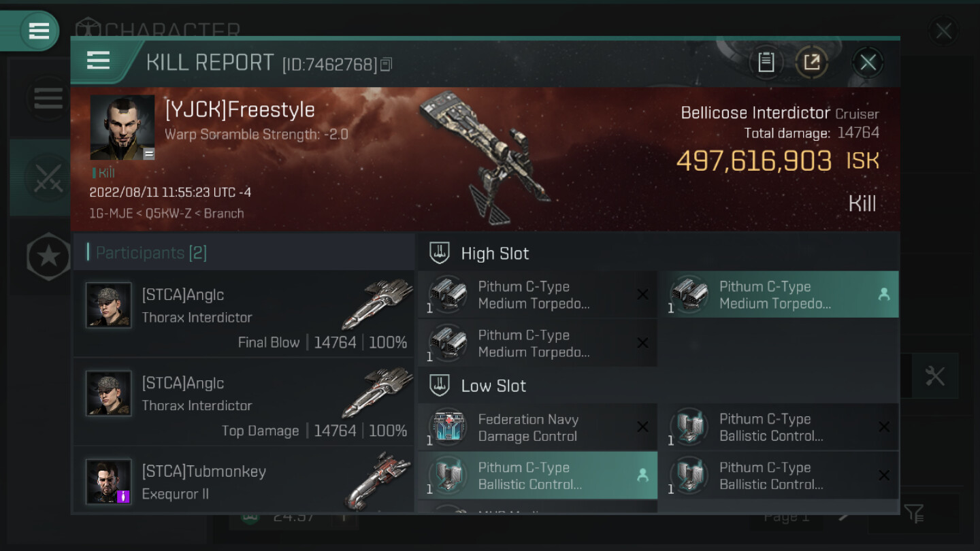
Task: Click the Federation Navy Damage Control icon
Action: [x=448, y=427]
